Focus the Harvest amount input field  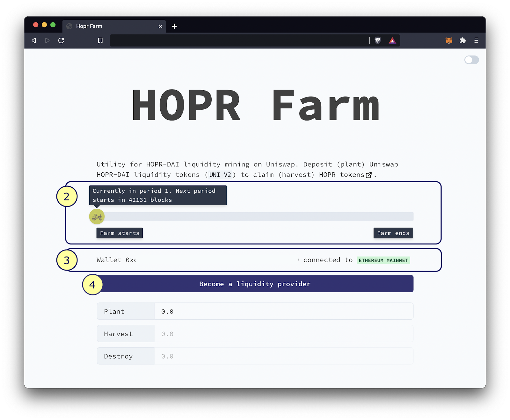tap(284, 334)
